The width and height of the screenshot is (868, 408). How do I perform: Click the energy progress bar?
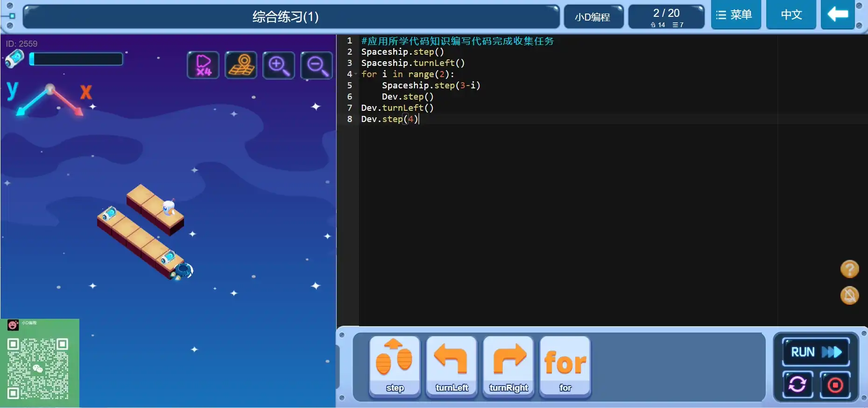coord(76,59)
